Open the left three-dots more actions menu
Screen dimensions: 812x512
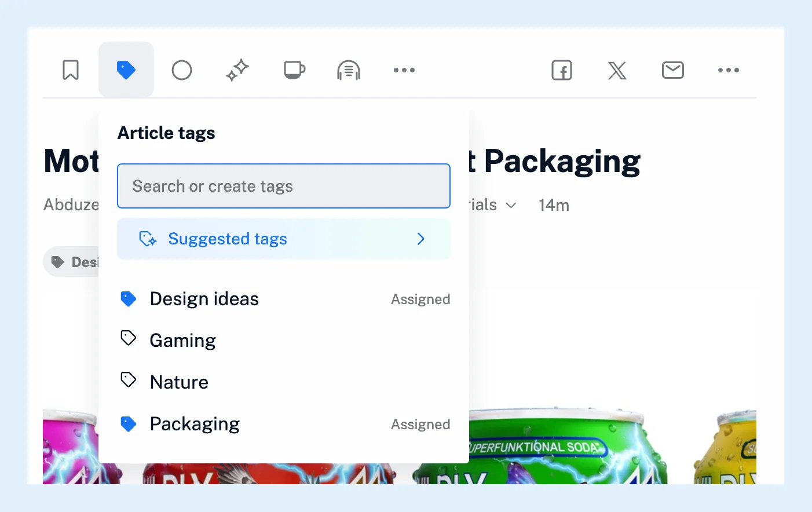point(404,70)
